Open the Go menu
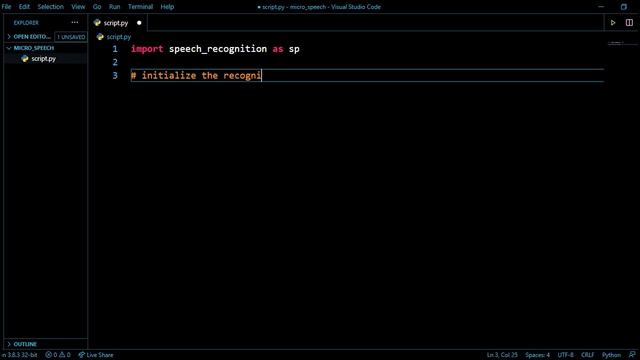 (x=97, y=7)
